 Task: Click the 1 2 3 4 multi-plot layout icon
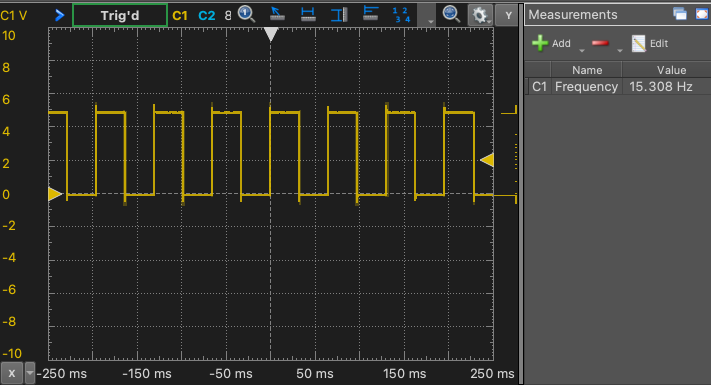401,15
